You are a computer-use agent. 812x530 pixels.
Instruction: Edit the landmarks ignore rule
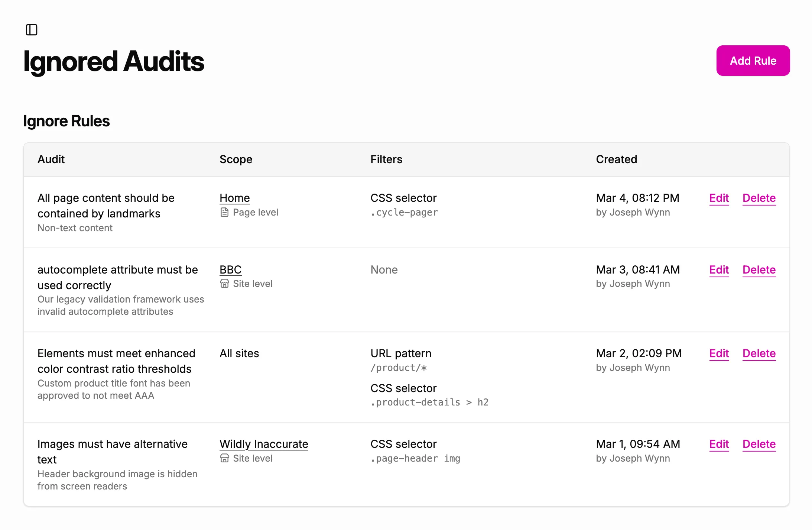click(x=719, y=198)
